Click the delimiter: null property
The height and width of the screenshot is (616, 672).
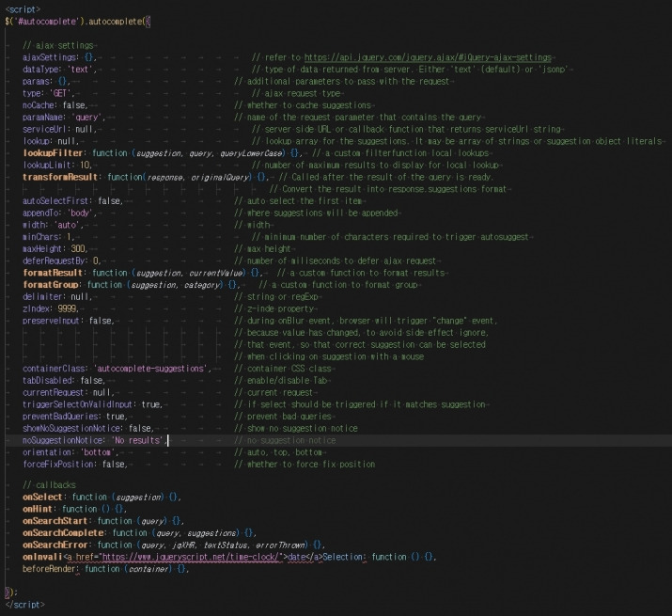pyautogui.click(x=57, y=297)
